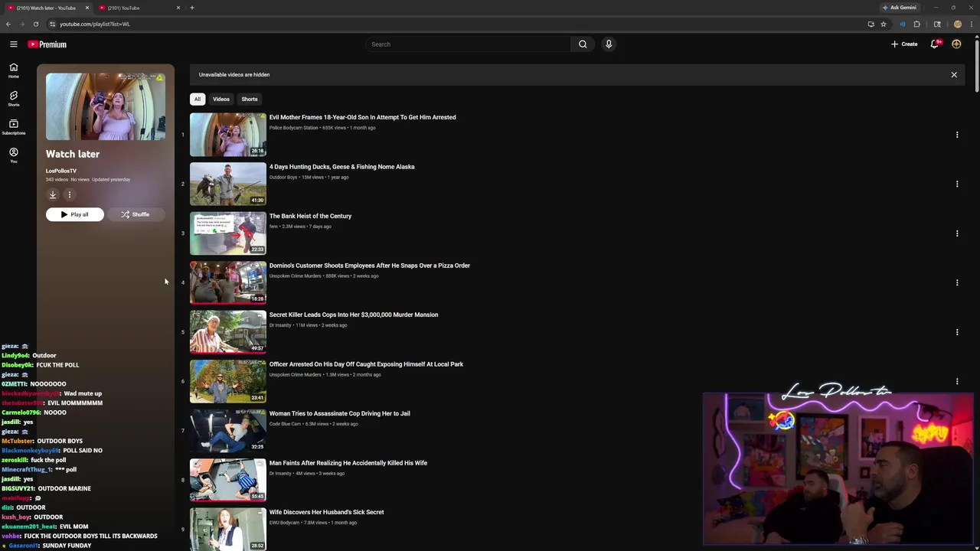Open options for Domino's Customer Shoots video

pyautogui.click(x=956, y=282)
